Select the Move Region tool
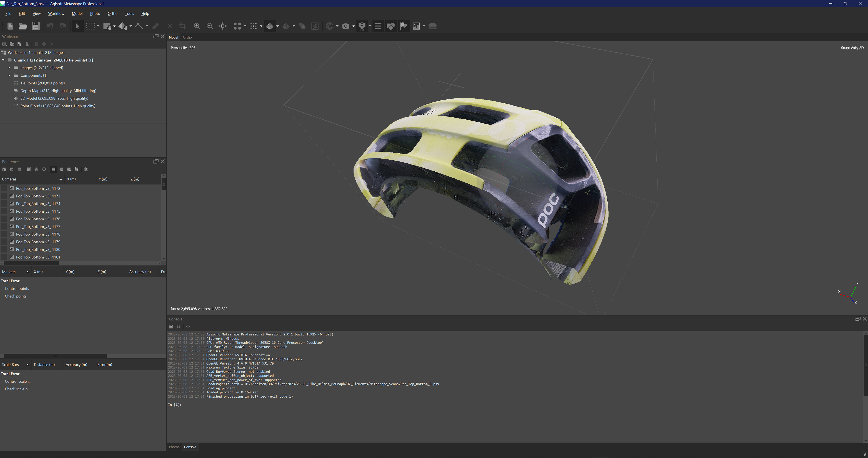The height and width of the screenshot is (458, 868). [107, 26]
